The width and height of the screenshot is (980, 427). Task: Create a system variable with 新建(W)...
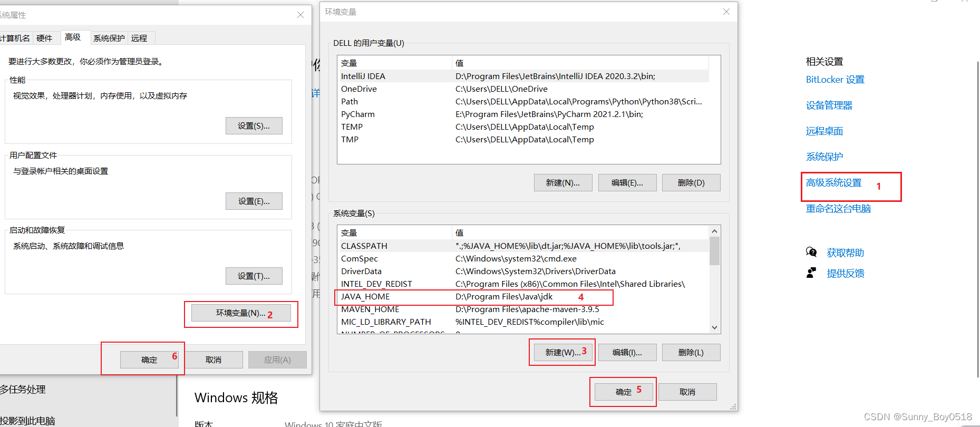(562, 352)
